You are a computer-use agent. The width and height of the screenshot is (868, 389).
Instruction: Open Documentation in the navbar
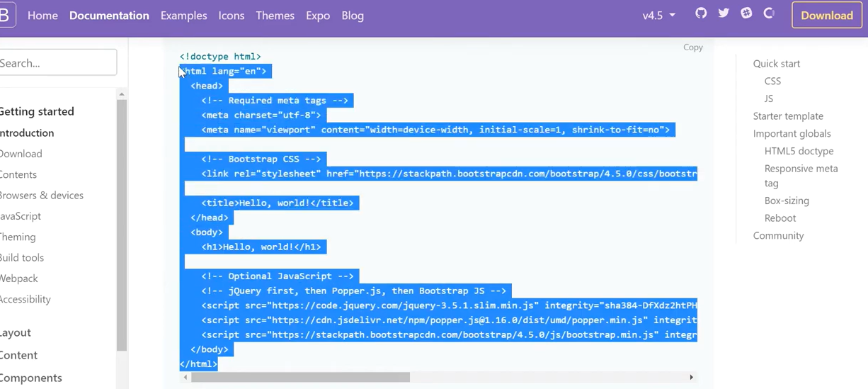pyautogui.click(x=109, y=15)
